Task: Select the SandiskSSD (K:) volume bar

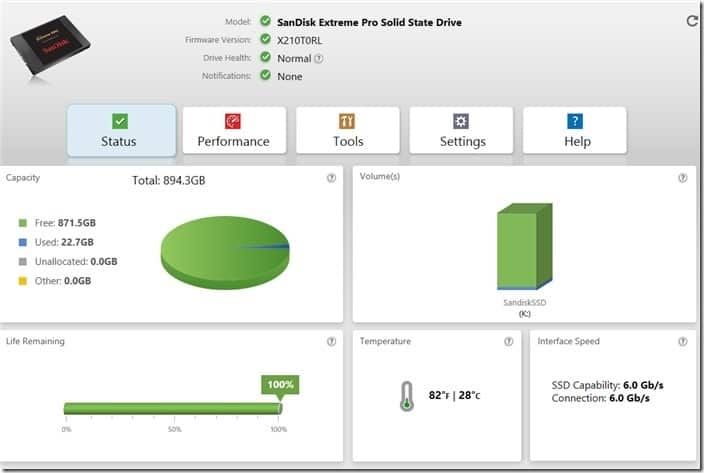Action: 524,246
